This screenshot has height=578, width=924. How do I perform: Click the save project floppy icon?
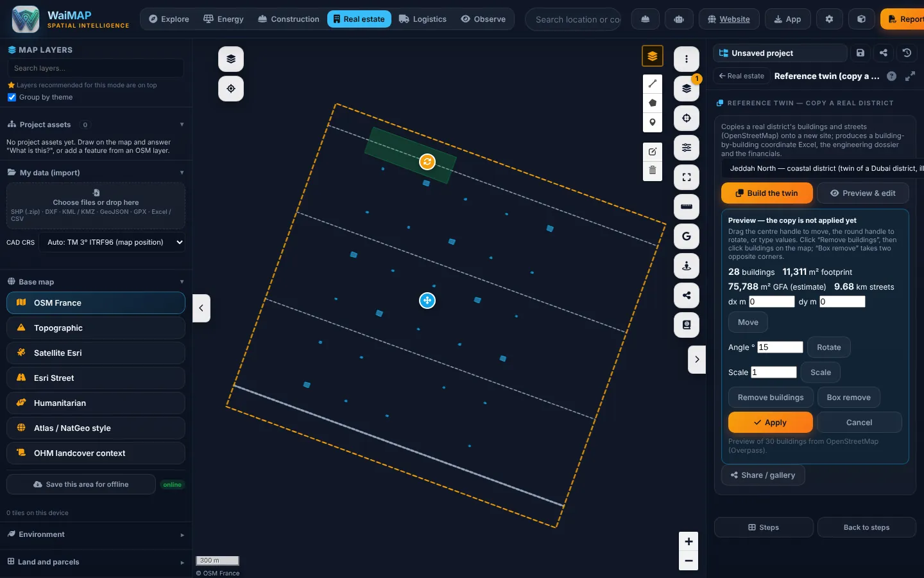pos(860,53)
